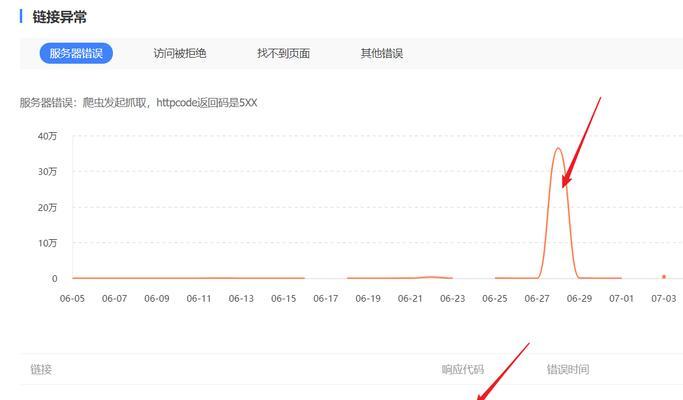Click the 07-03 data point on the chart
This screenshot has height=400, width=683.
point(663,277)
